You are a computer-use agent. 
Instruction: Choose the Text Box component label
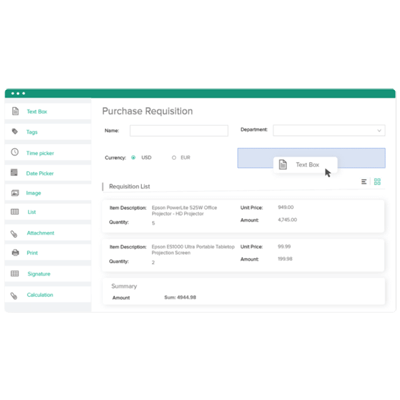pyautogui.click(x=37, y=111)
